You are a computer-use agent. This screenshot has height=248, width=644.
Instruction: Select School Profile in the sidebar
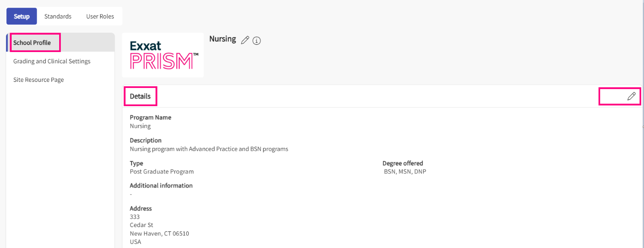[32, 43]
